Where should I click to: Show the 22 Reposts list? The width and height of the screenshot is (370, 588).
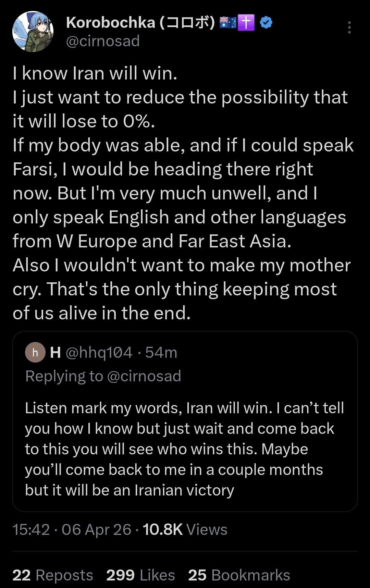click(53, 575)
